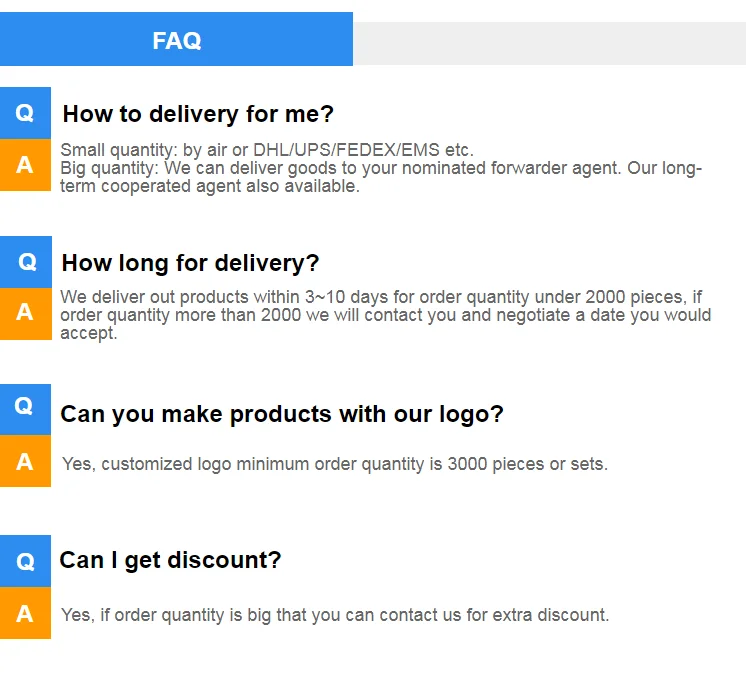Click the answer about 3000 pieces minimum order

(334, 464)
